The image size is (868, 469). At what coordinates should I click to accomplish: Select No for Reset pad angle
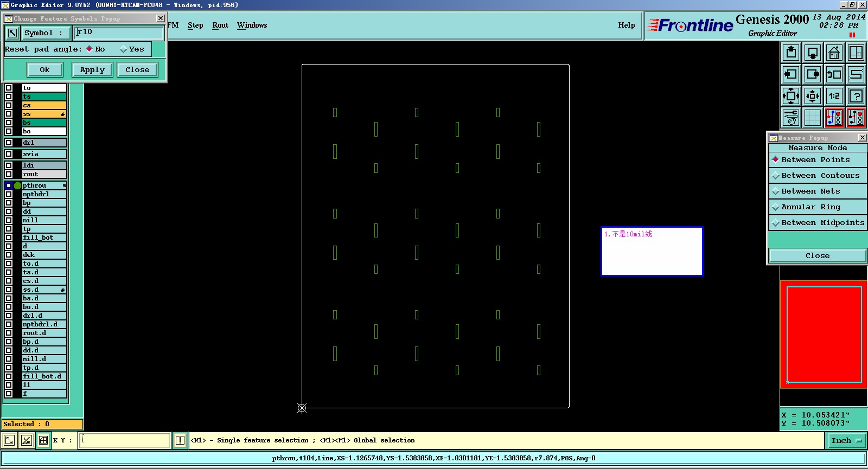[x=95, y=49]
